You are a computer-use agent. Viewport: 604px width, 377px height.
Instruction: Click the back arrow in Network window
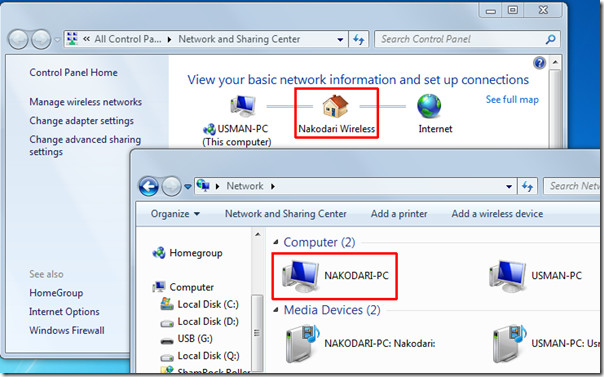point(148,186)
